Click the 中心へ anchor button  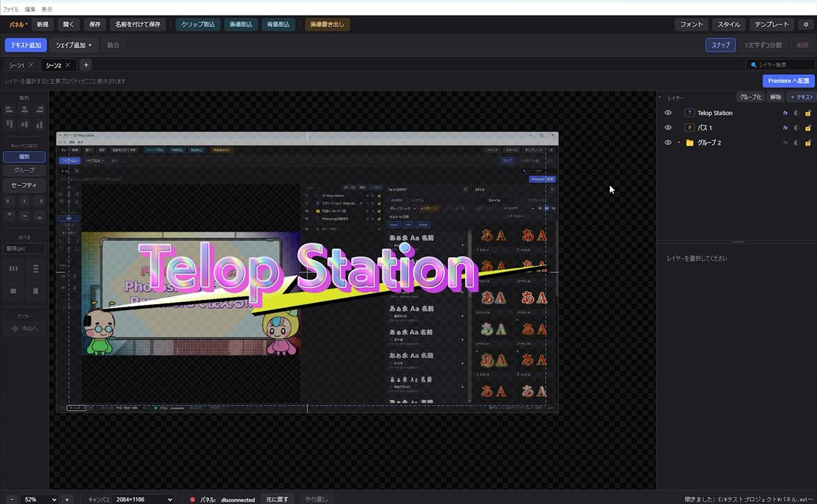tap(25, 329)
